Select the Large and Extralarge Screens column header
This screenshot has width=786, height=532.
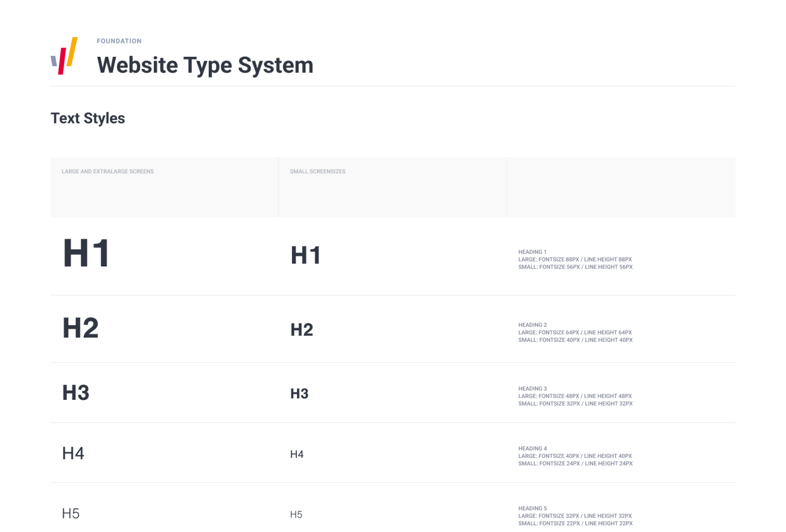click(x=107, y=172)
